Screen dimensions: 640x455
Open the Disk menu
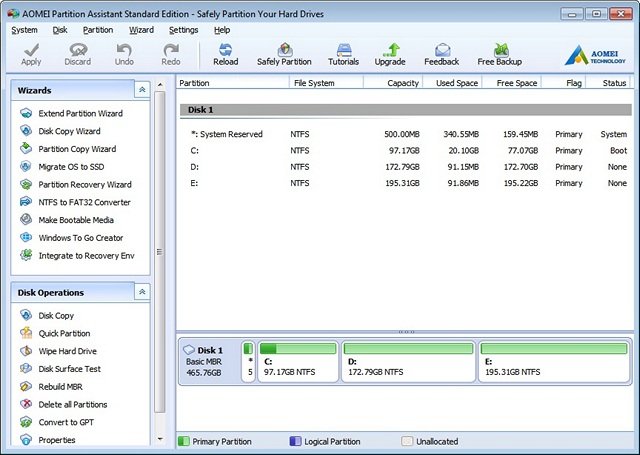[60, 30]
